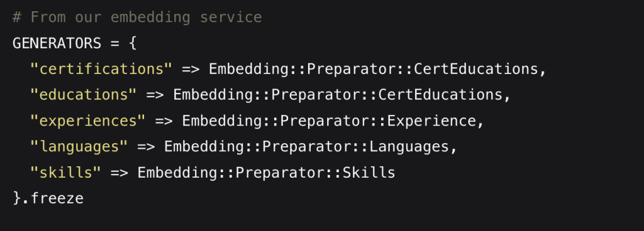Click the "experiences" string key
This screenshot has width=644, height=231.
pyautogui.click(x=88, y=121)
